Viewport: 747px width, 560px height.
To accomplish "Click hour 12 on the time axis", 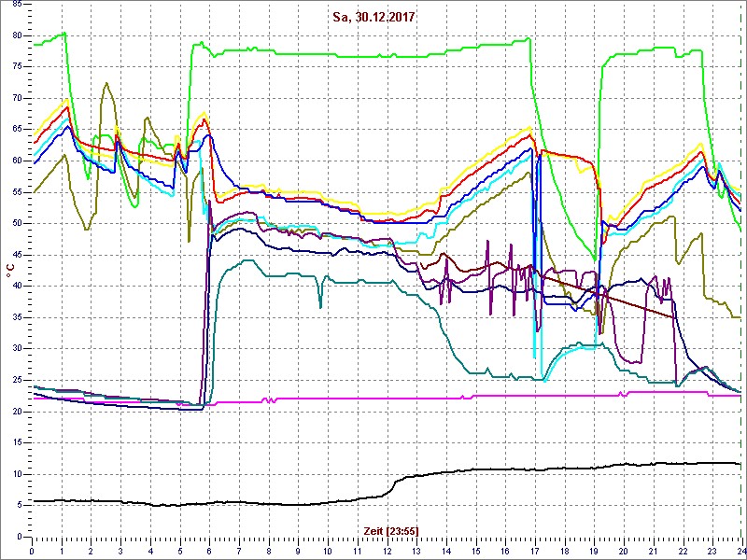I will point(387,552).
